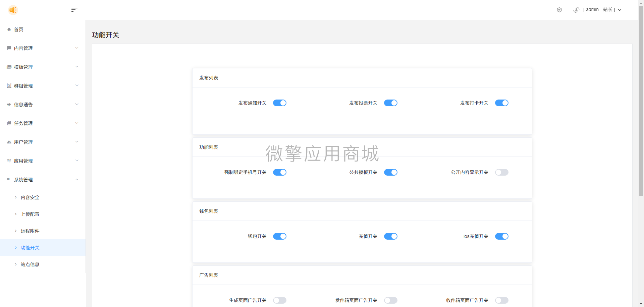Click the scrollbar up arrow
Image resolution: width=644 pixels, height=307 pixels.
tap(641, 3)
